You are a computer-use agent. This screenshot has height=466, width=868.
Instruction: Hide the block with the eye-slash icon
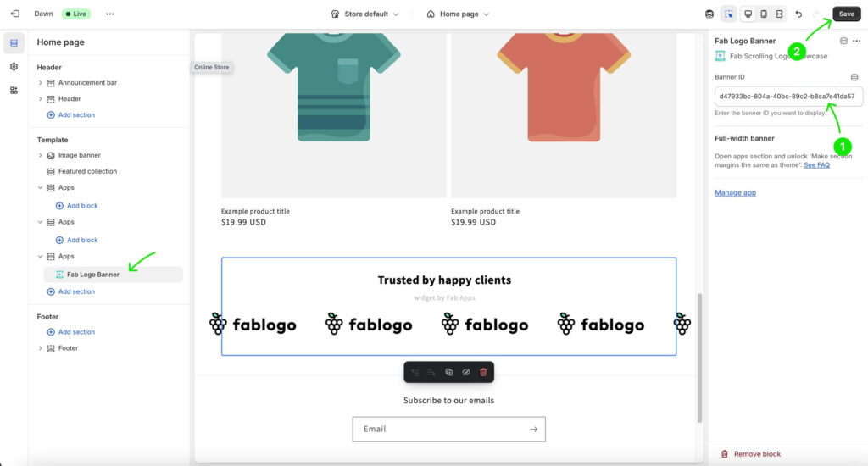tap(466, 373)
